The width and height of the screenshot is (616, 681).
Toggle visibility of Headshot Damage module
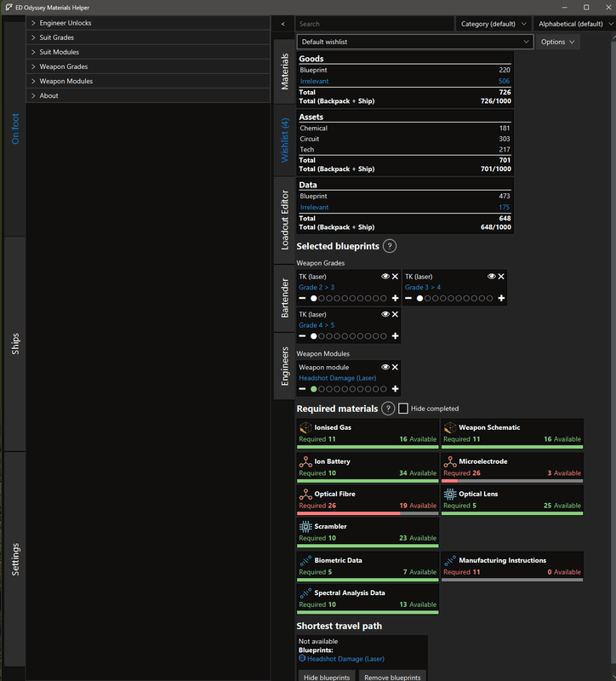coord(385,368)
